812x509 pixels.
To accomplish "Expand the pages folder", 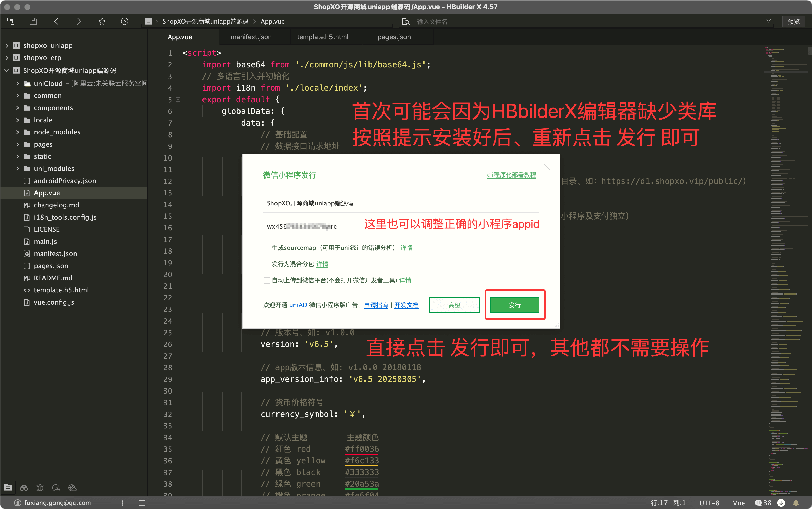I will click(x=17, y=144).
